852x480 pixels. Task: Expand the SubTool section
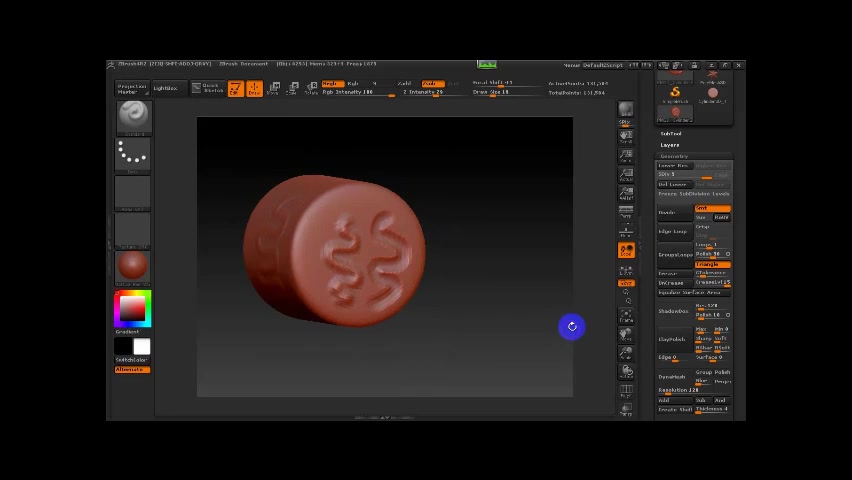(x=671, y=134)
